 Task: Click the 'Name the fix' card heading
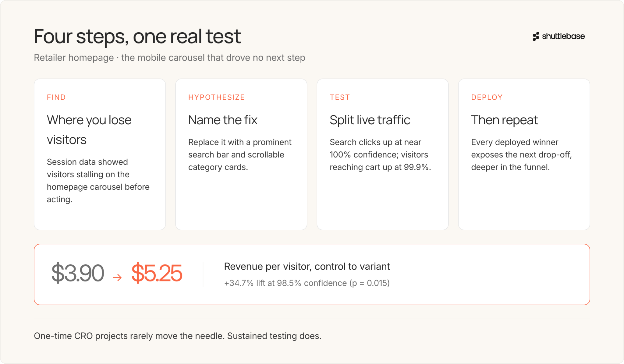pos(223,120)
